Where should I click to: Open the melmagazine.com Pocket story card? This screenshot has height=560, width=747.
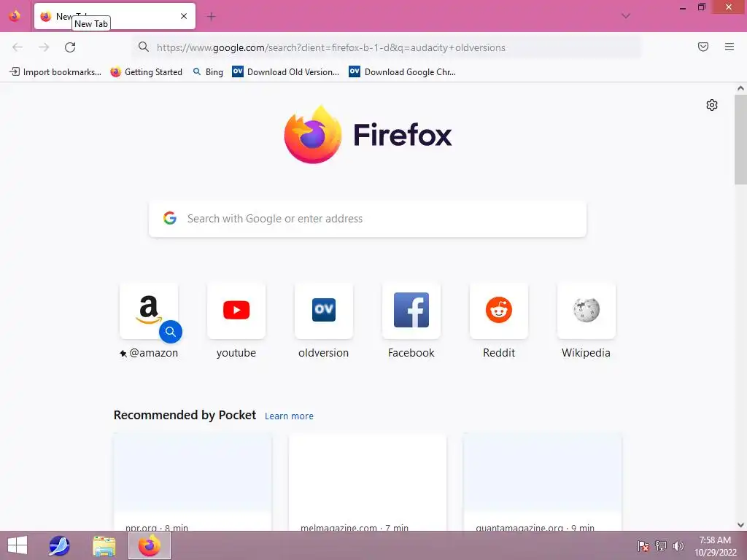[368, 482]
